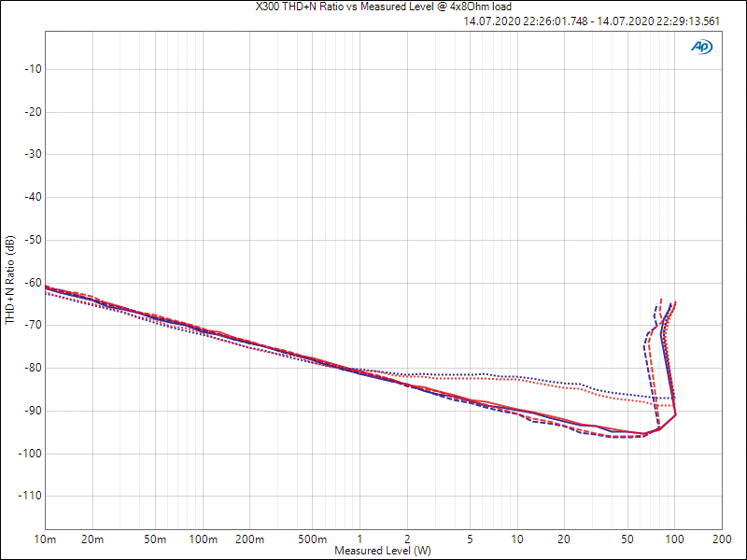Image resolution: width=747 pixels, height=560 pixels.
Task: Click the '-40' Y-axis tick label
Action: [33, 197]
